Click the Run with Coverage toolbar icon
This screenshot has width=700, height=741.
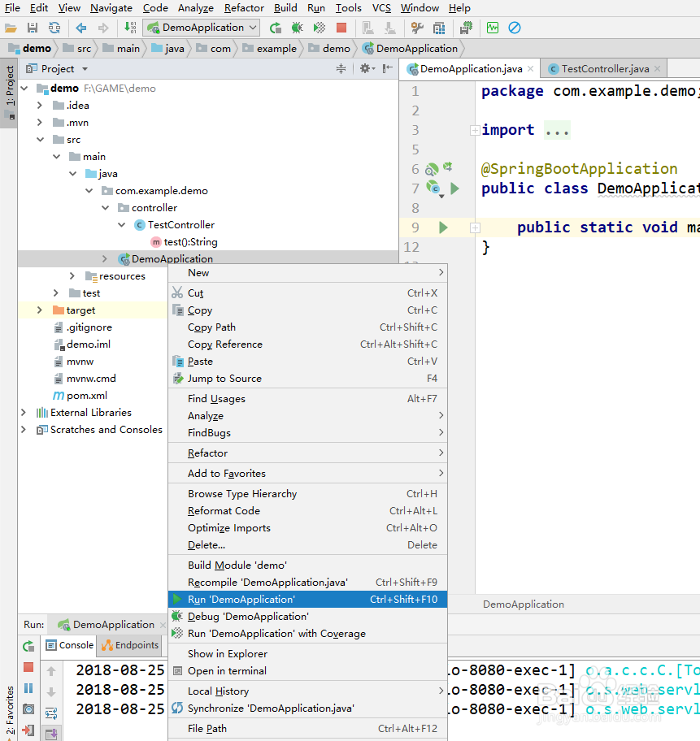click(x=320, y=28)
